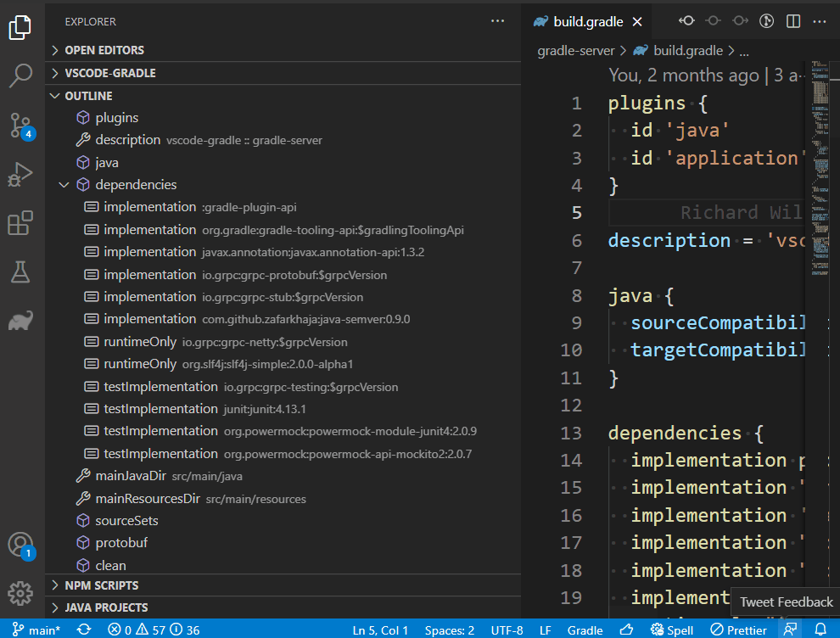Open the Accounts menu icon

(21, 546)
